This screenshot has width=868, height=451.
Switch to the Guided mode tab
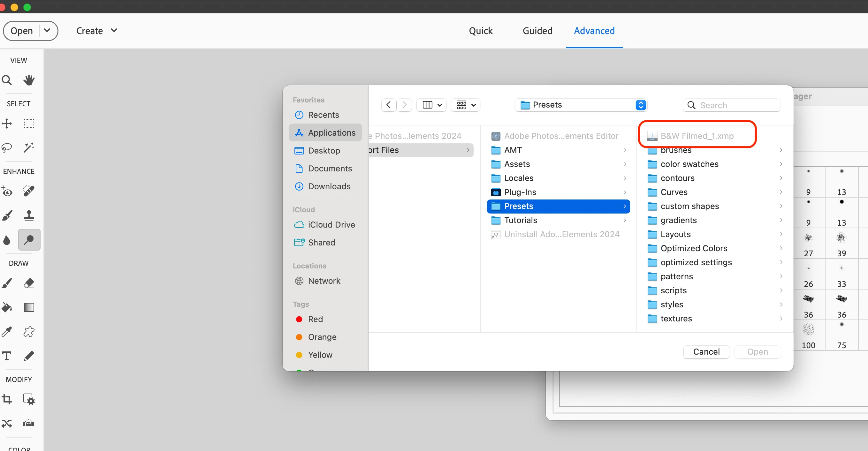(x=537, y=31)
